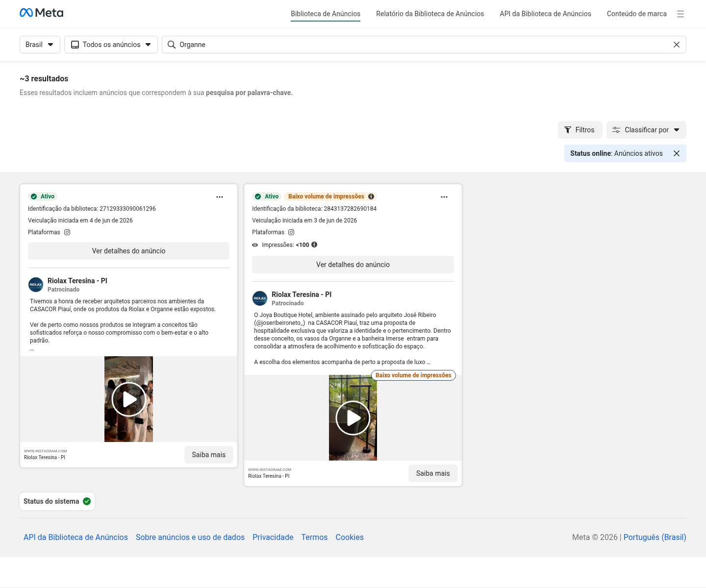Viewport: 706px width, 588px height.
Task: Open Cookies footer link
Action: point(350,537)
